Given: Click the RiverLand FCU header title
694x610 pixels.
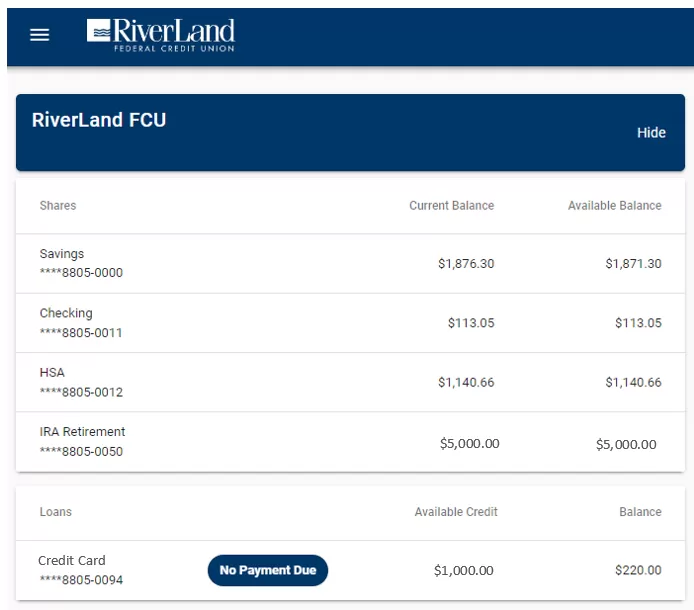Looking at the screenshot, I should [99, 121].
